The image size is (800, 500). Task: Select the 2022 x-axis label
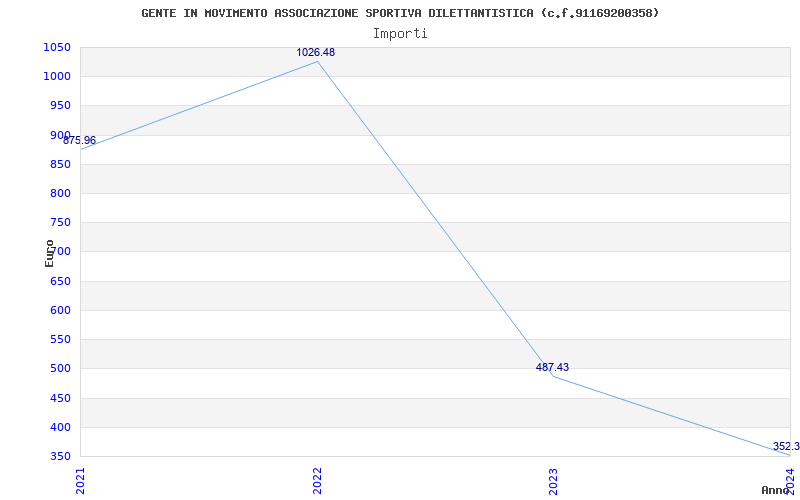point(317,482)
